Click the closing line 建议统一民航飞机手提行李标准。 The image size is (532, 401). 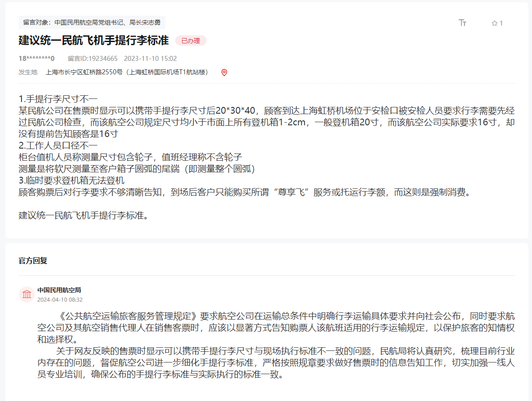click(84, 215)
